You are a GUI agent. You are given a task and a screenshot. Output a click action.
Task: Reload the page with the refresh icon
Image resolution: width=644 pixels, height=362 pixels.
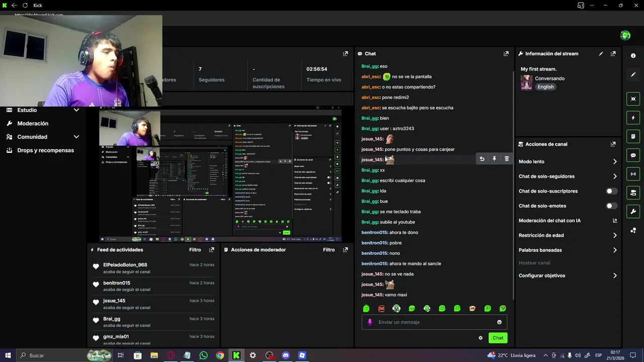coord(25,6)
